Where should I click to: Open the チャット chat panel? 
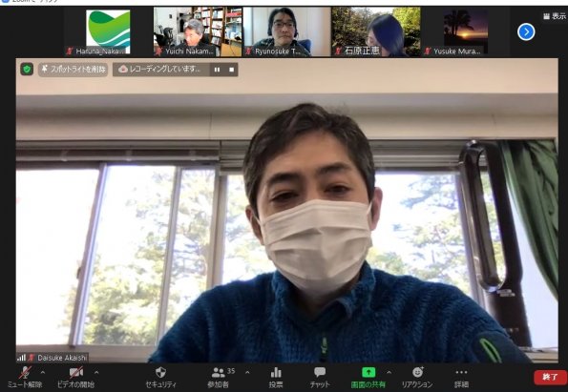point(320,377)
